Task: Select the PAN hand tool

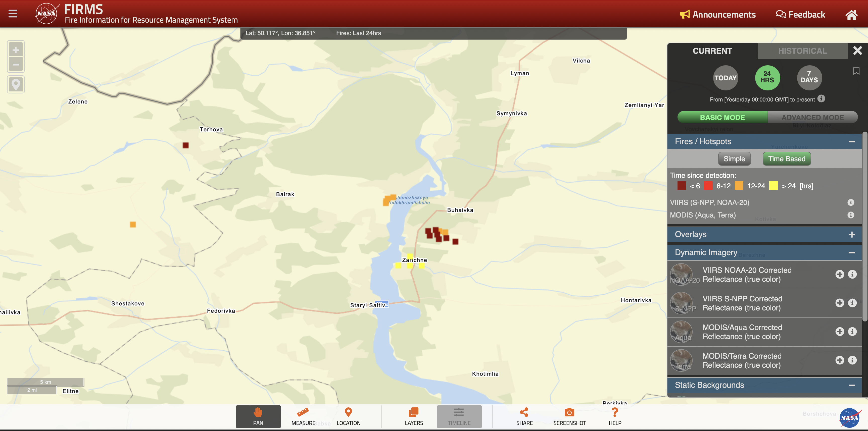Action: point(258,416)
